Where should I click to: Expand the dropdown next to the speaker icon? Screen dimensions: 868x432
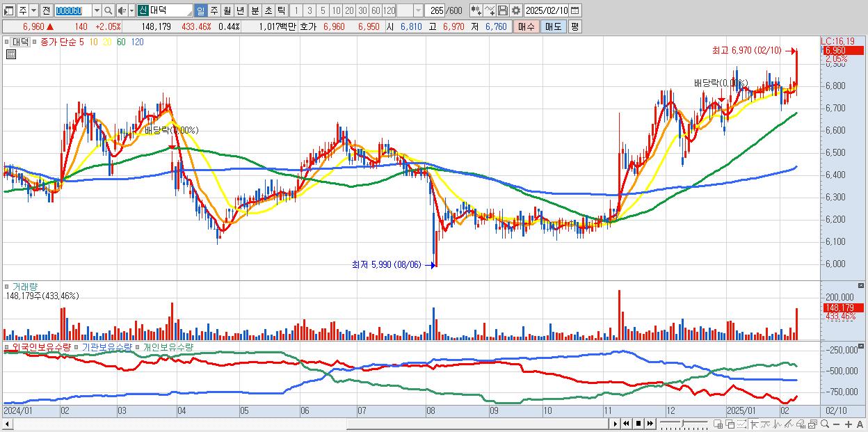131,11
